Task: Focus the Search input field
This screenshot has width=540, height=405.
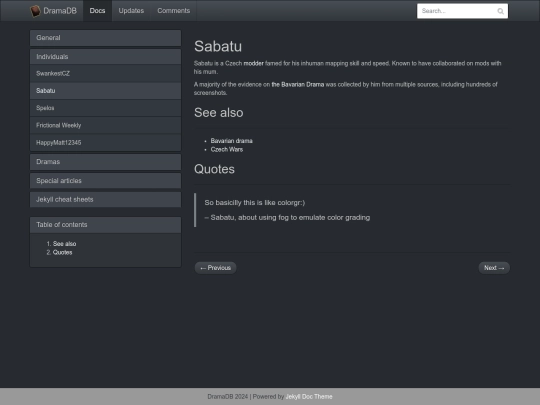Action: click(462, 11)
